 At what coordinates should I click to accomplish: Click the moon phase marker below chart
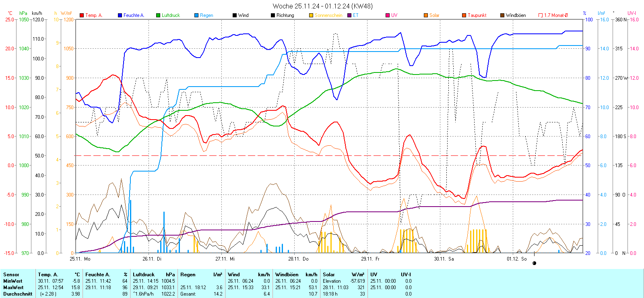point(534,263)
